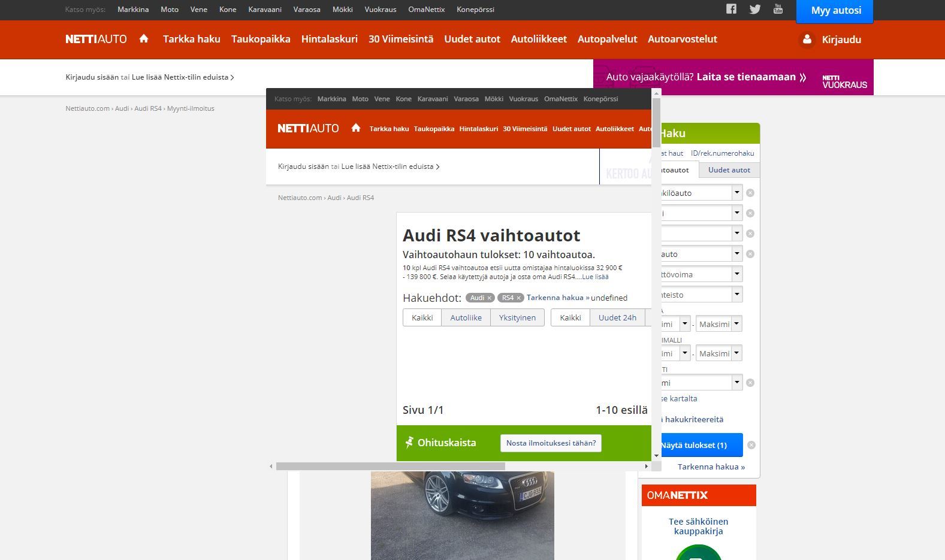The width and height of the screenshot is (945, 560).
Task: Click clear icon beside Näytä tulokset button
Action: click(x=751, y=445)
